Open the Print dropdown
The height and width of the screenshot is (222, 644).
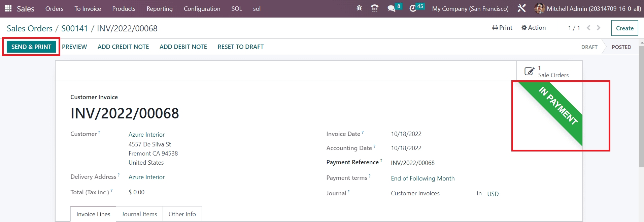click(x=502, y=28)
